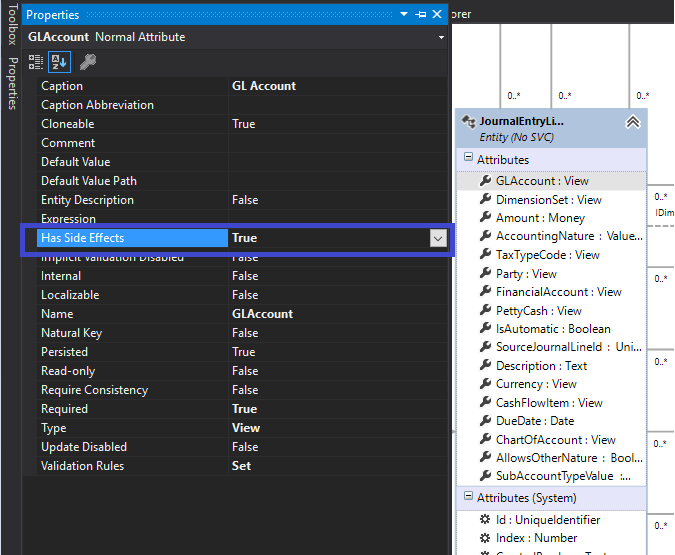Open the GLAccount object selector dropdown
The width and height of the screenshot is (675, 555).
click(x=441, y=37)
